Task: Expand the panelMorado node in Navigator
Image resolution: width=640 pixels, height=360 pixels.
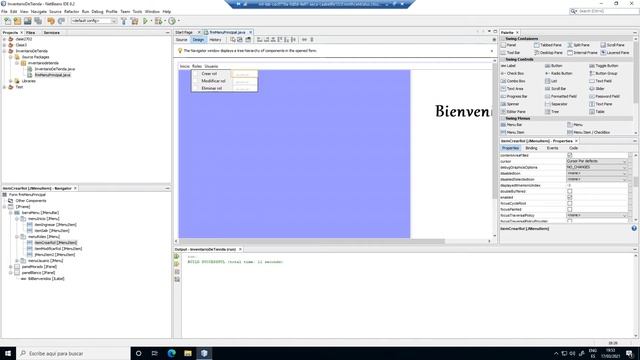Action: click(x=11, y=267)
